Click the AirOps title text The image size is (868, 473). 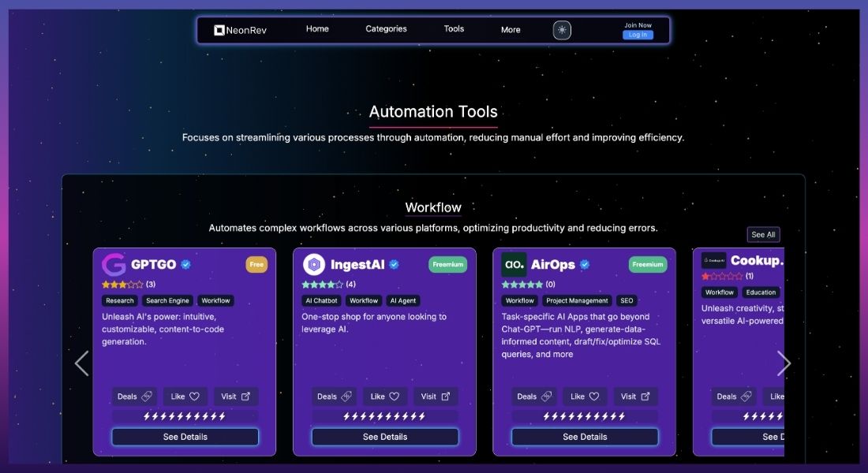click(553, 264)
